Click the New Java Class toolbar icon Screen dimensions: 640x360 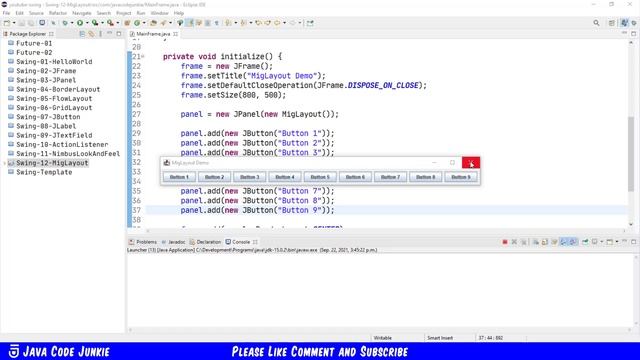point(137,23)
